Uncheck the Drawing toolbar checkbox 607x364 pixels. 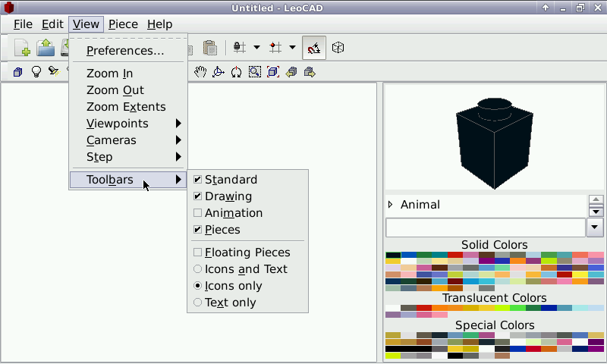click(x=197, y=196)
